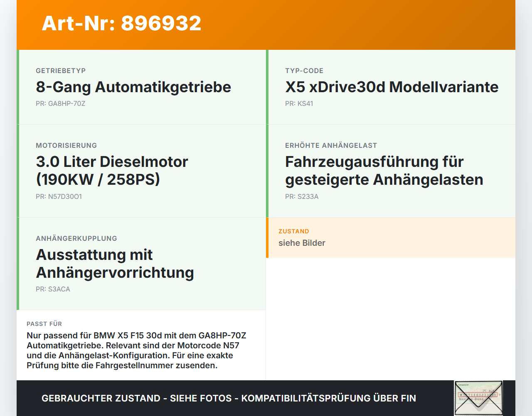Click PR: GA8HP-70Z code text

coord(61,103)
